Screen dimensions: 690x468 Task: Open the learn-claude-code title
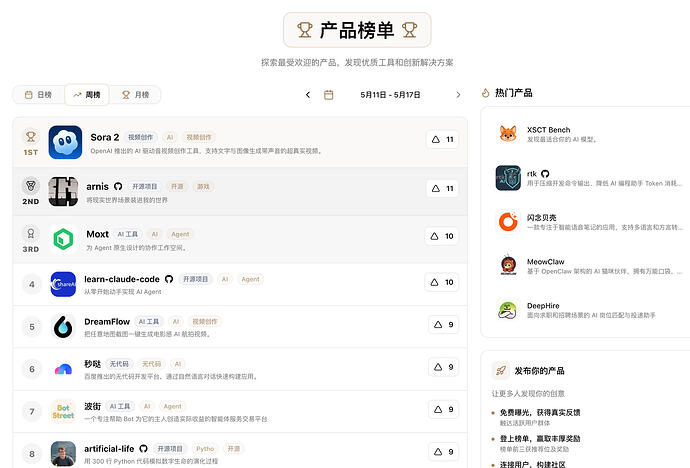pyautogui.click(x=122, y=279)
